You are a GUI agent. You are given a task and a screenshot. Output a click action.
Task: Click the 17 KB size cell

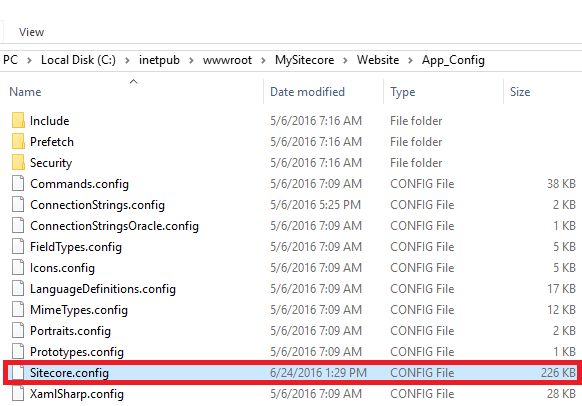tap(561, 288)
